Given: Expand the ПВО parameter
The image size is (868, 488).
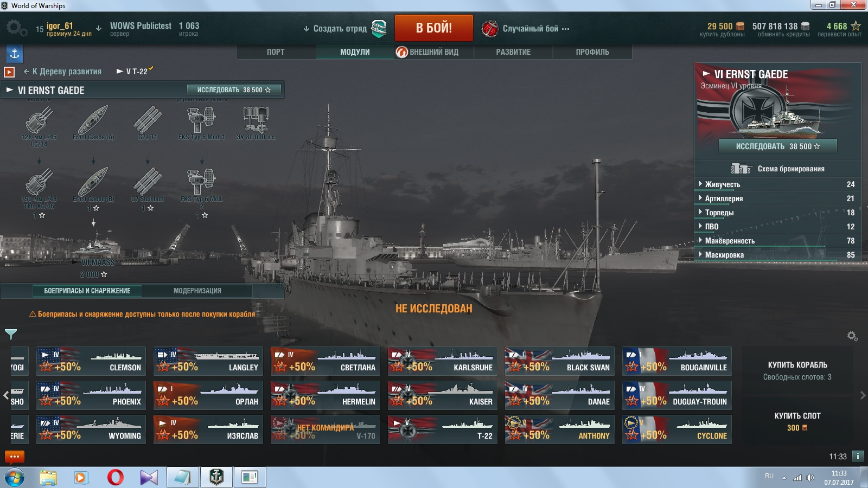Looking at the screenshot, I should coord(777,227).
